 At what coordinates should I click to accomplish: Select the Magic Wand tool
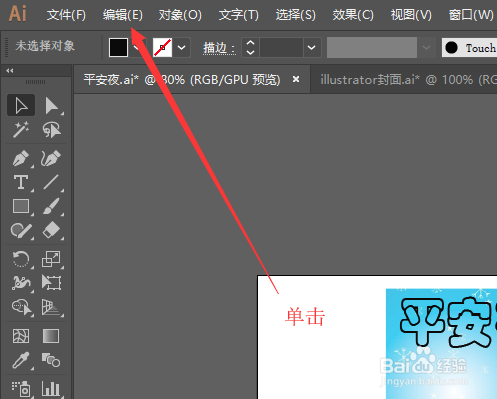[x=21, y=130]
